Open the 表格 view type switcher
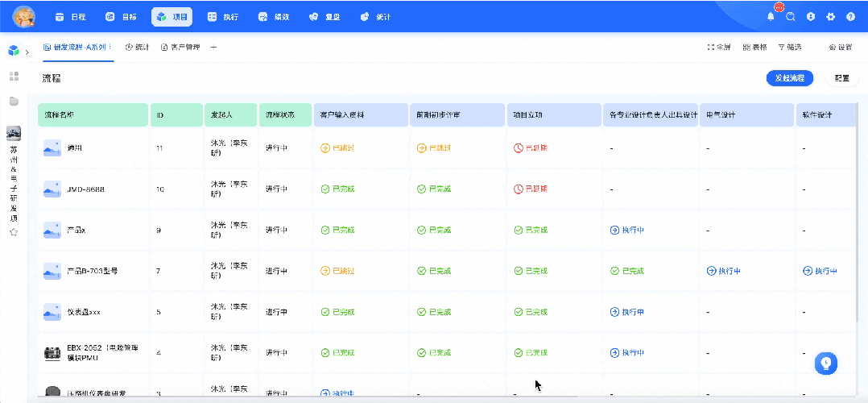The width and height of the screenshot is (868, 403). click(x=754, y=47)
